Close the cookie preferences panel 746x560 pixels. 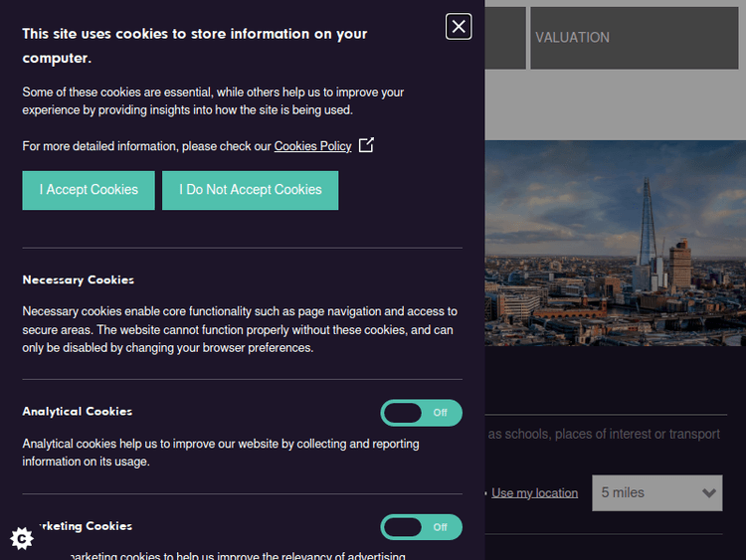pos(459,27)
